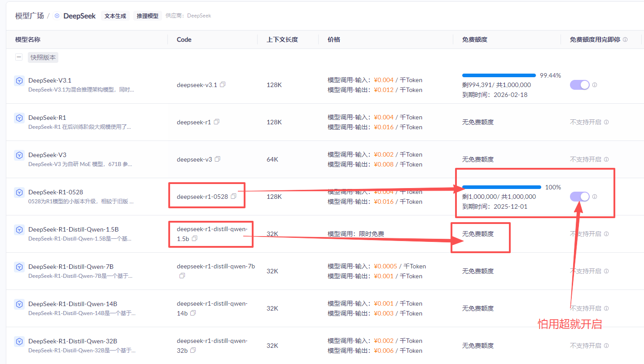This screenshot has height=364, width=644.
Task: Select the 文本生成 tag
Action: tap(115, 15)
